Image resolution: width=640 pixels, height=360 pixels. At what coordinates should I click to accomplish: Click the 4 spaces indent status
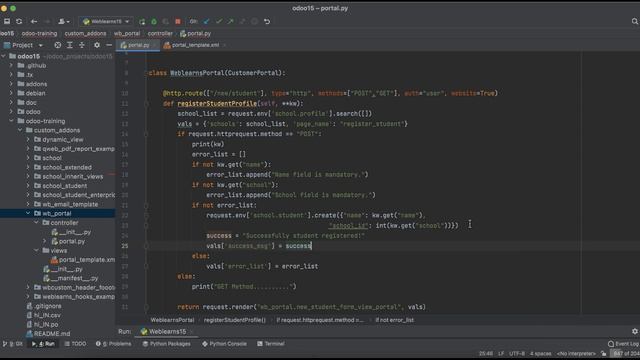pyautogui.click(x=540, y=353)
